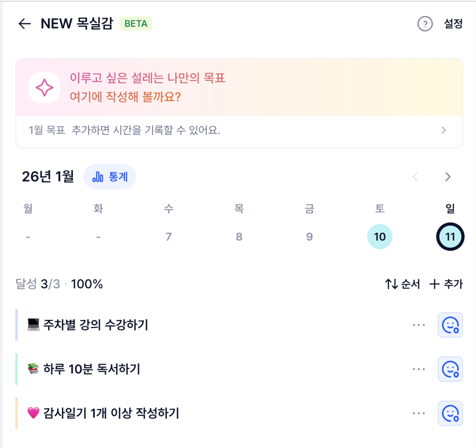The width and height of the screenshot is (476, 448).
Task: Select Sunday the 11th in calendar
Action: [x=450, y=237]
